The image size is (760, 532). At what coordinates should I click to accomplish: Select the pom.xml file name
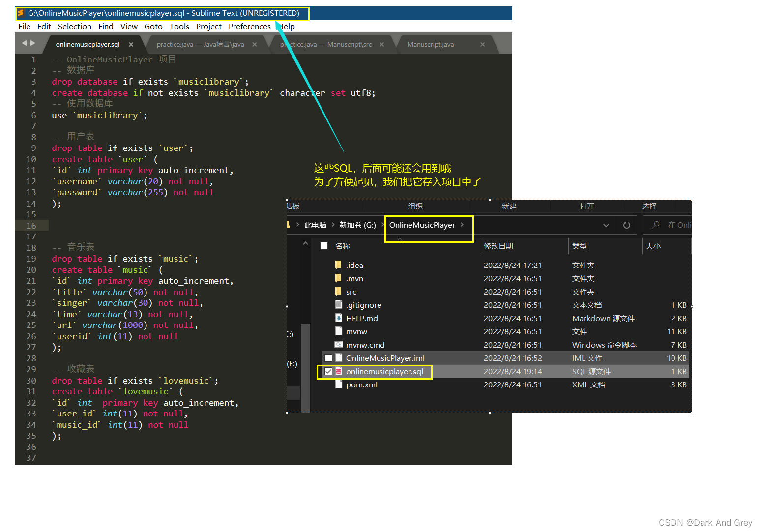(x=362, y=384)
